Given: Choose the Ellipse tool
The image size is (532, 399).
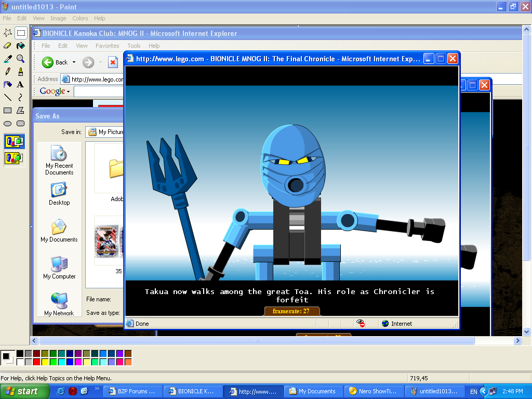Looking at the screenshot, I should click(x=8, y=124).
